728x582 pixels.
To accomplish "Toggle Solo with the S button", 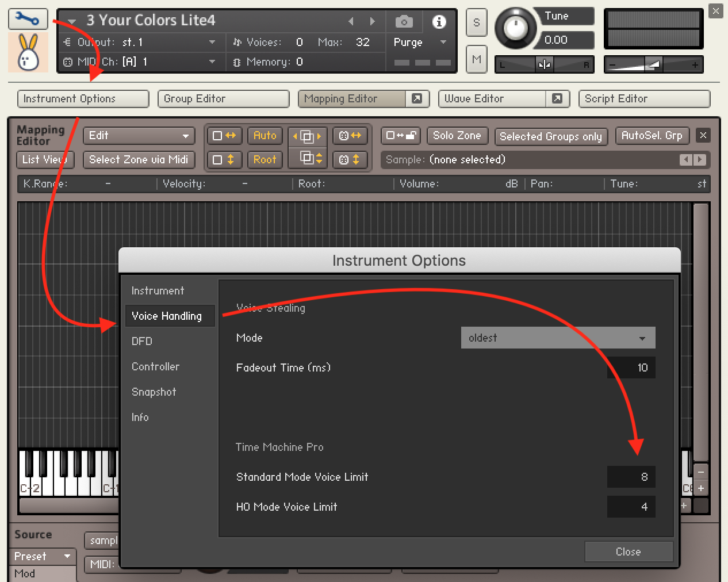I will pyautogui.click(x=476, y=23).
